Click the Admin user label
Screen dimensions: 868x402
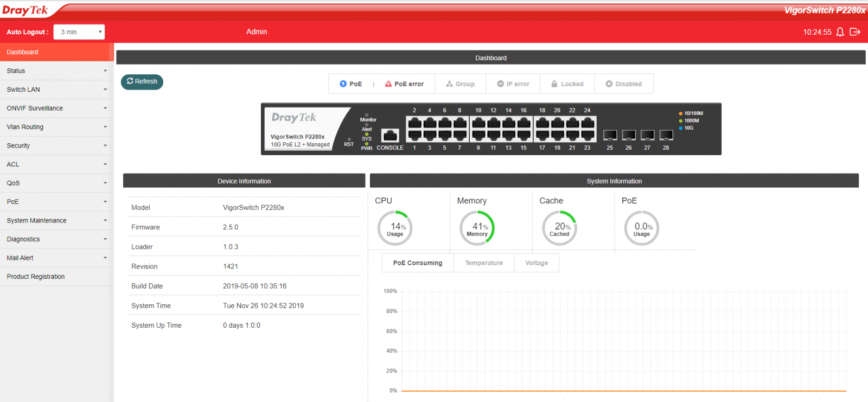(x=257, y=32)
